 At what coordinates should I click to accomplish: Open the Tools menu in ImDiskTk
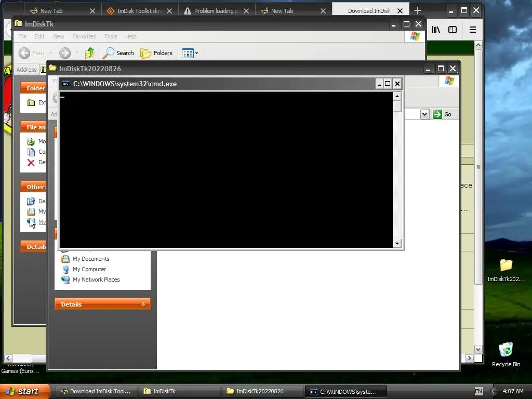111,36
